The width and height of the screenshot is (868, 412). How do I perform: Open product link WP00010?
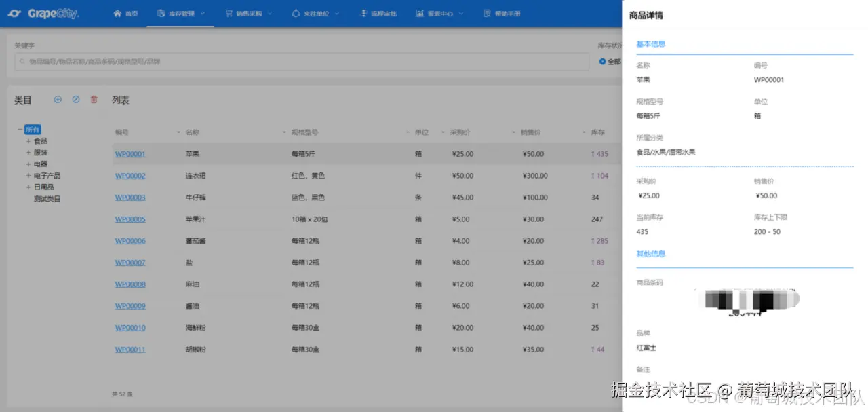[130, 328]
